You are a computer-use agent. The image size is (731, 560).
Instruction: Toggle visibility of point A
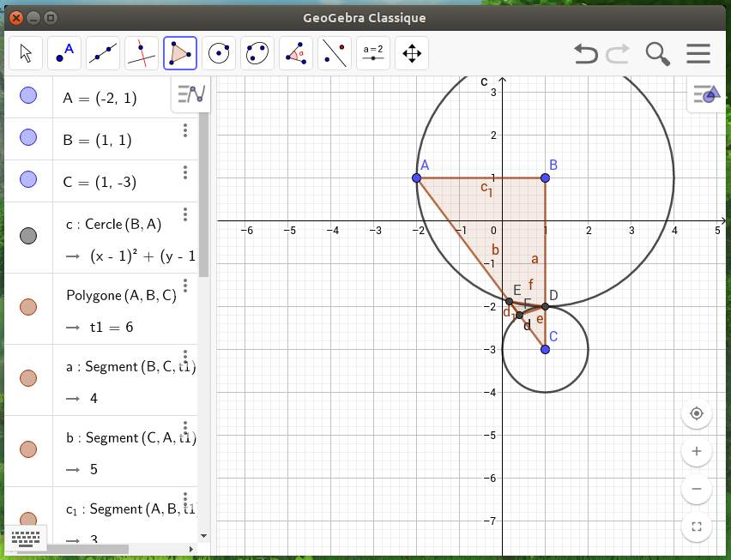[27, 96]
